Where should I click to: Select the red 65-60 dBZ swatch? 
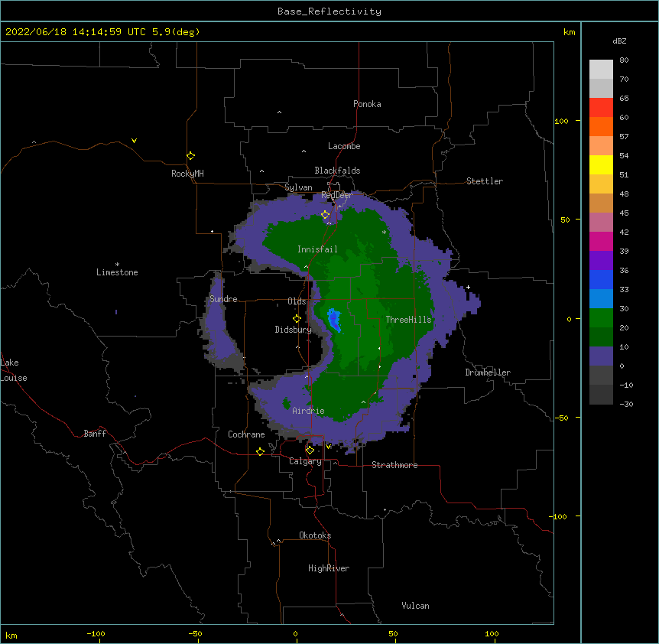601,108
